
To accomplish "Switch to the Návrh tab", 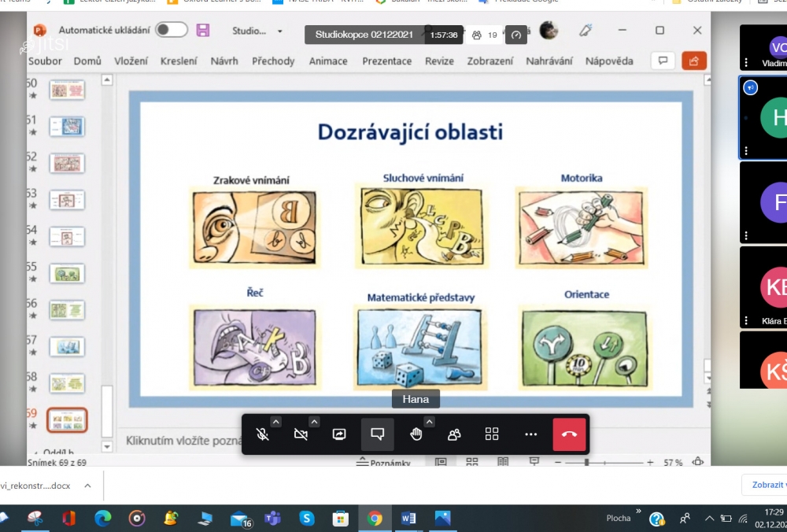I will [x=224, y=61].
